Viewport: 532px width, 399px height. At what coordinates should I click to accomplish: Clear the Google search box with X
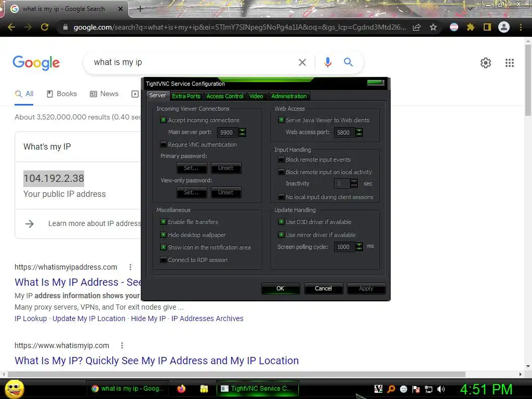pyautogui.click(x=302, y=62)
